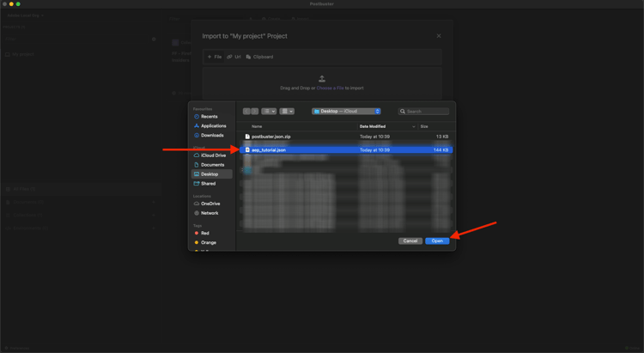The width and height of the screenshot is (644, 353).
Task: Sort files by the Size column
Action: 424,126
